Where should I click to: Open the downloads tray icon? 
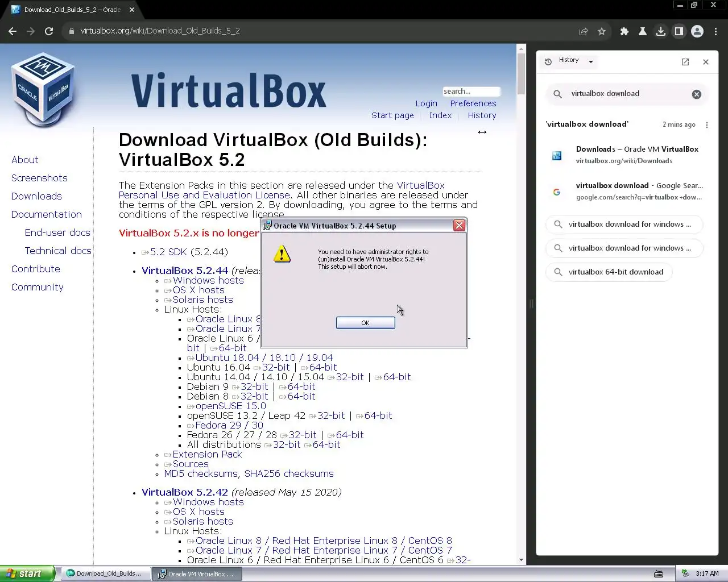pyautogui.click(x=661, y=31)
